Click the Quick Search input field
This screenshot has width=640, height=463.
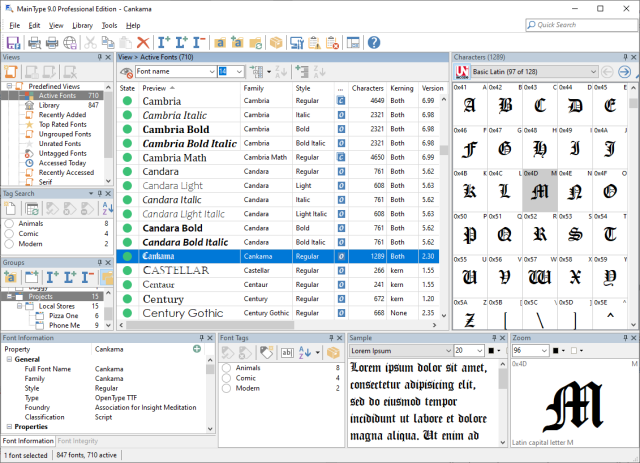click(x=582, y=24)
